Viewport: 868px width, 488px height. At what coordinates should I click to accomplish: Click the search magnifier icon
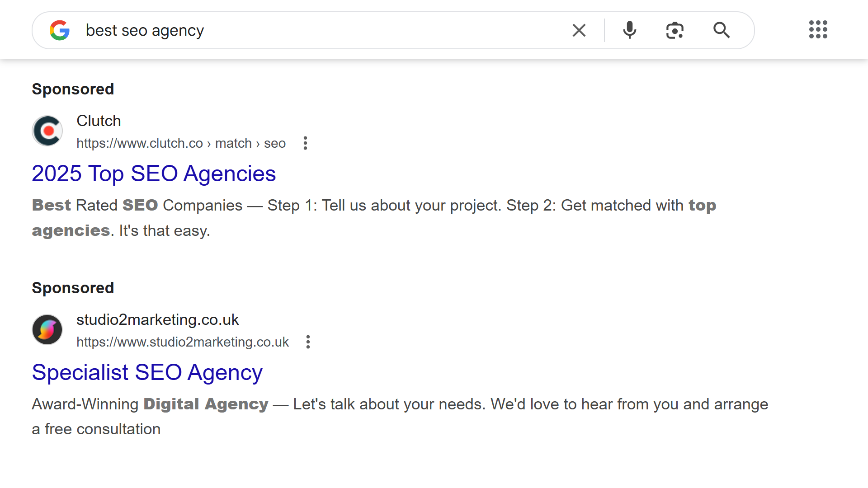[x=722, y=30]
